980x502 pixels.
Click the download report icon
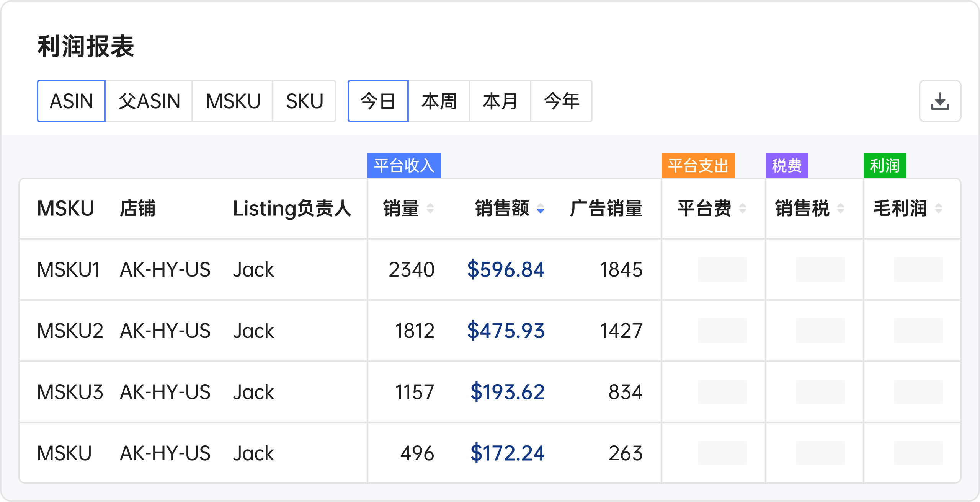click(940, 101)
